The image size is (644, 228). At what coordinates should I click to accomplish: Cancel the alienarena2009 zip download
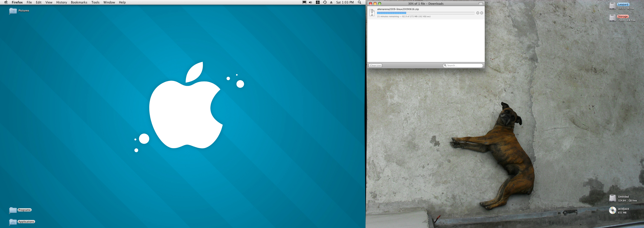coord(481,13)
